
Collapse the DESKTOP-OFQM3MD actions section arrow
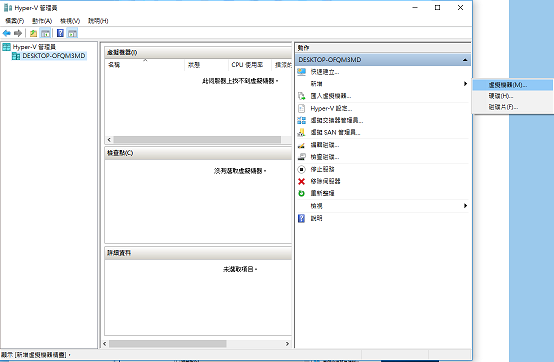[465, 60]
